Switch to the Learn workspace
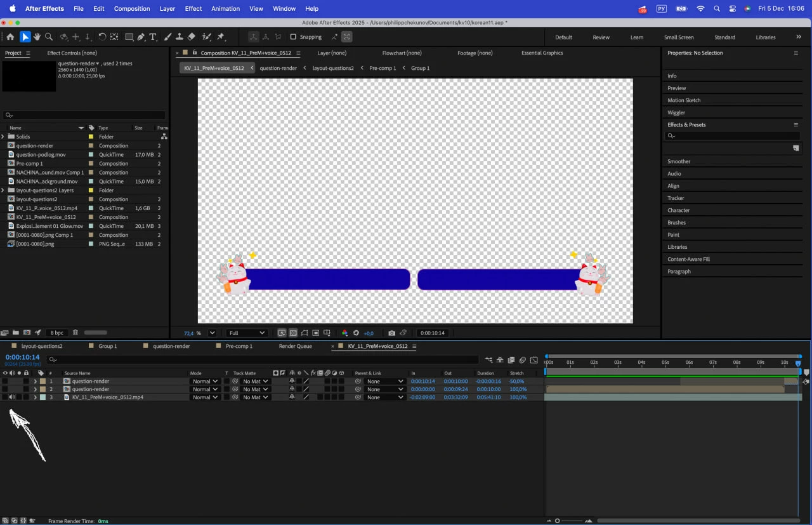812x525 pixels. 637,37
